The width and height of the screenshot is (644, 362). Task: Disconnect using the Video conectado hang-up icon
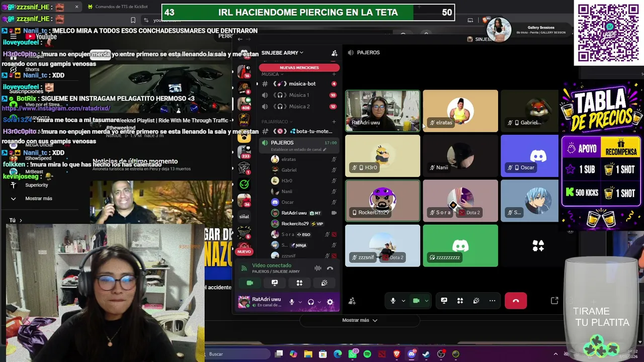pyautogui.click(x=330, y=268)
